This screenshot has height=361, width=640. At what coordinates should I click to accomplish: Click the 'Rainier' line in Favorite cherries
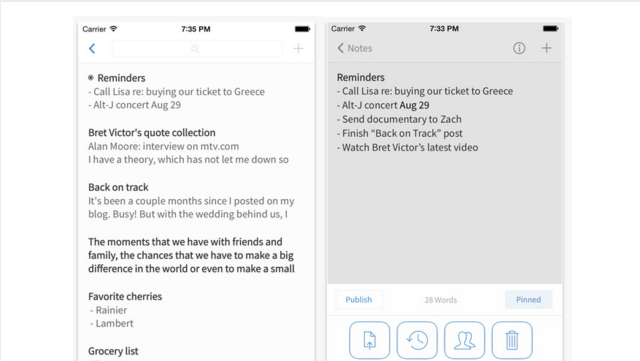click(109, 310)
